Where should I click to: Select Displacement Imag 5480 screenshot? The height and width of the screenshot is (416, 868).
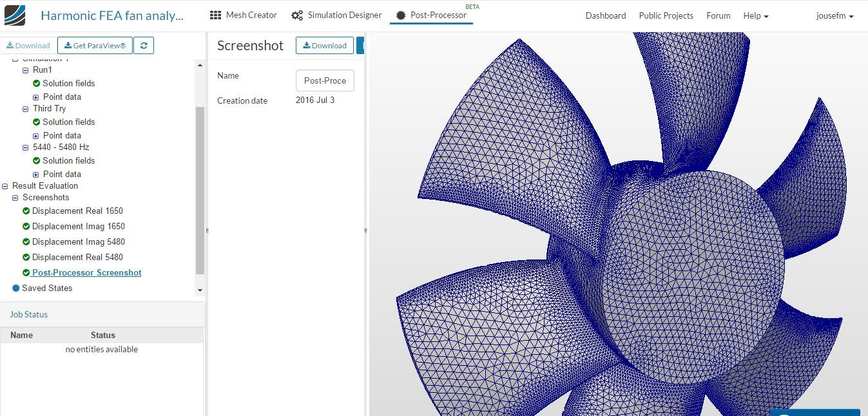click(x=79, y=241)
